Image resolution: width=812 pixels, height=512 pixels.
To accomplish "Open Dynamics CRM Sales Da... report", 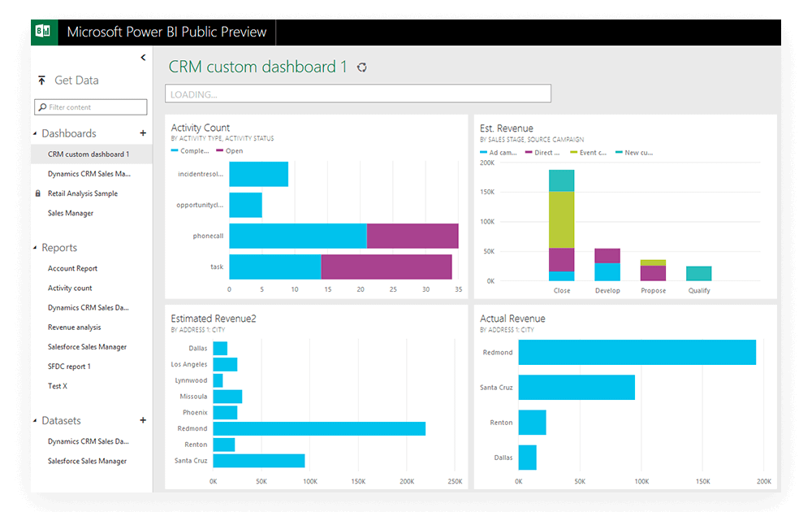I will (88, 308).
